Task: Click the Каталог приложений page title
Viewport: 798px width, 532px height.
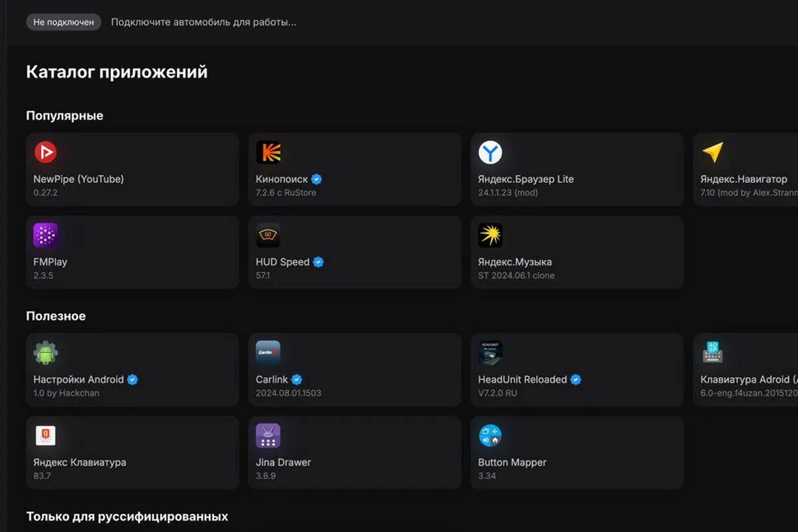Action: (x=117, y=72)
